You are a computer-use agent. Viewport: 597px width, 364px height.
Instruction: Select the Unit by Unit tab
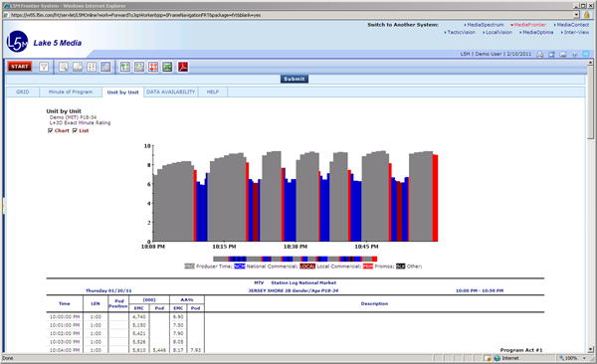click(122, 92)
